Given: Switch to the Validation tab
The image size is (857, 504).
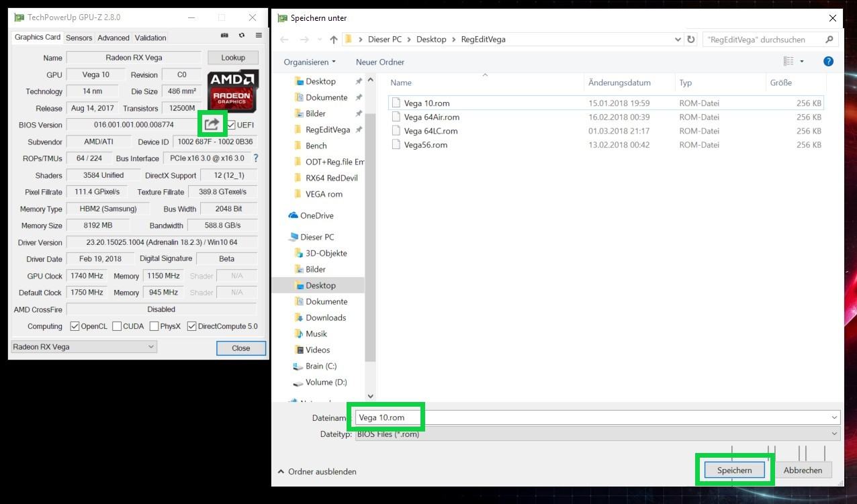Looking at the screenshot, I should coord(150,38).
